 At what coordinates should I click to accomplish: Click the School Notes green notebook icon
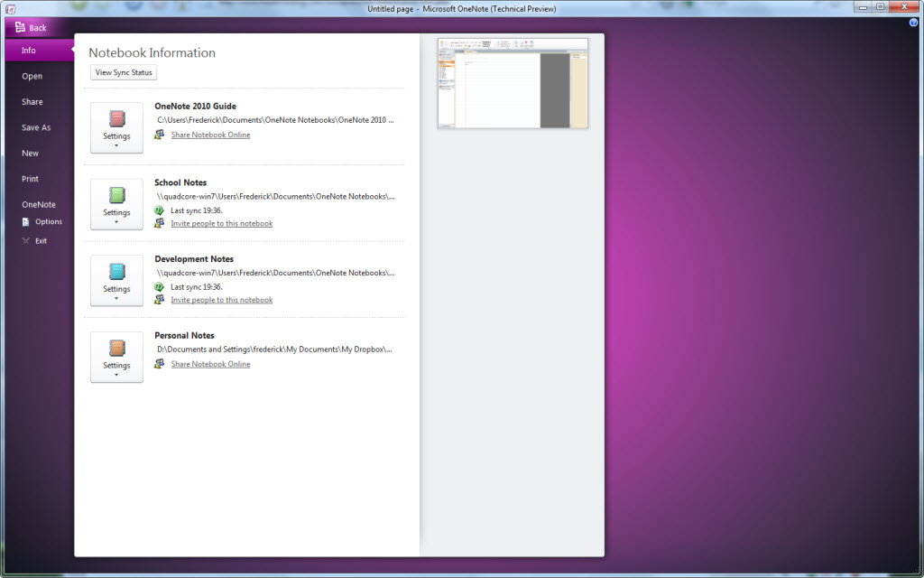[x=116, y=195]
